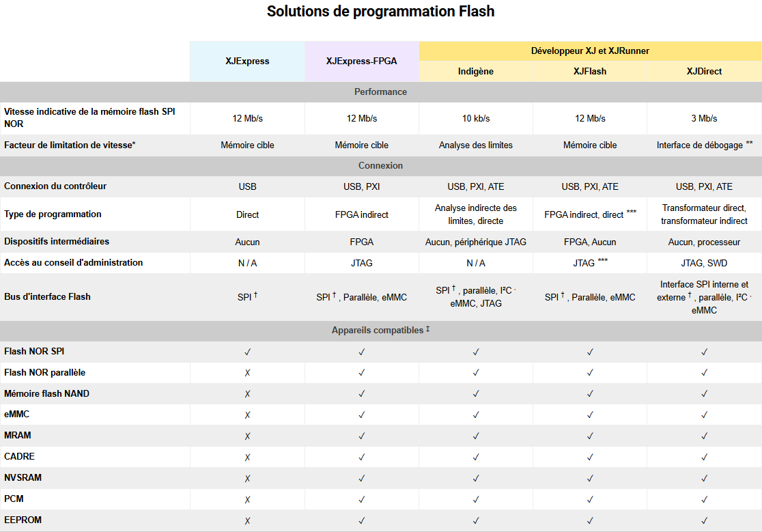Click the XJFlash sub-column header
This screenshot has height=532, width=762.
tap(590, 72)
